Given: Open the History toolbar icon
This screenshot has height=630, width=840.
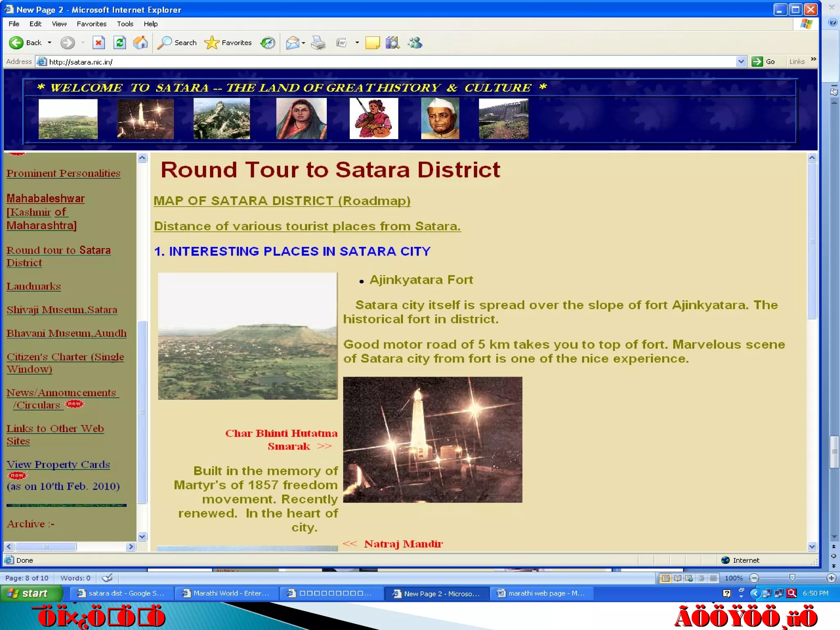Looking at the screenshot, I should tap(268, 43).
